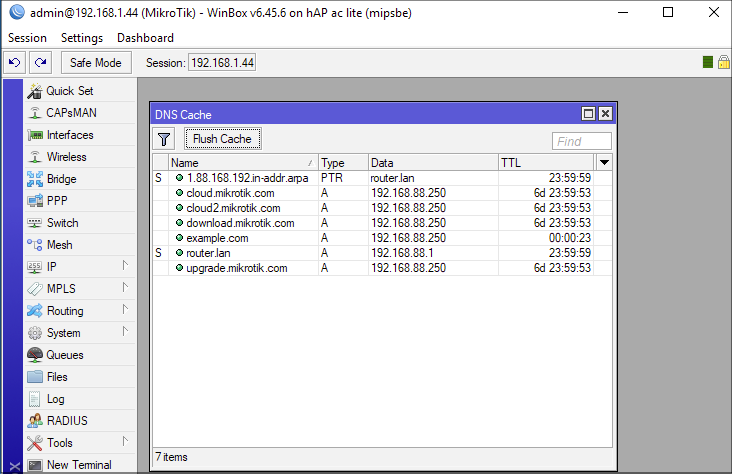Open the Session menu
The width and height of the screenshot is (732, 474).
[x=28, y=38]
